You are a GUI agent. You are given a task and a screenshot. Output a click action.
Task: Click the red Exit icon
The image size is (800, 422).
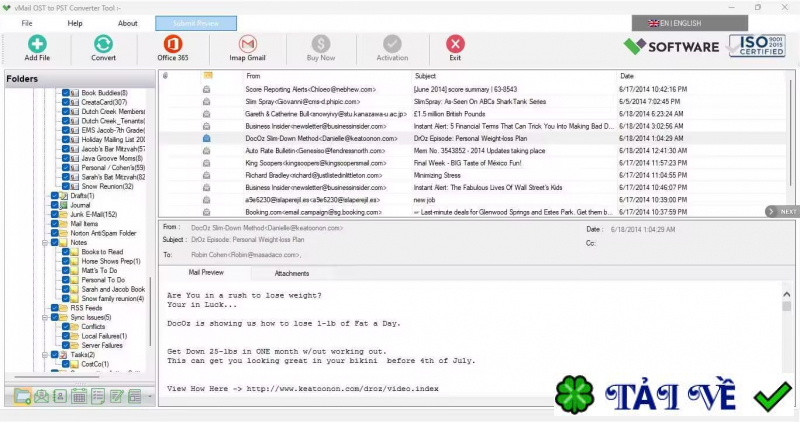(x=455, y=44)
